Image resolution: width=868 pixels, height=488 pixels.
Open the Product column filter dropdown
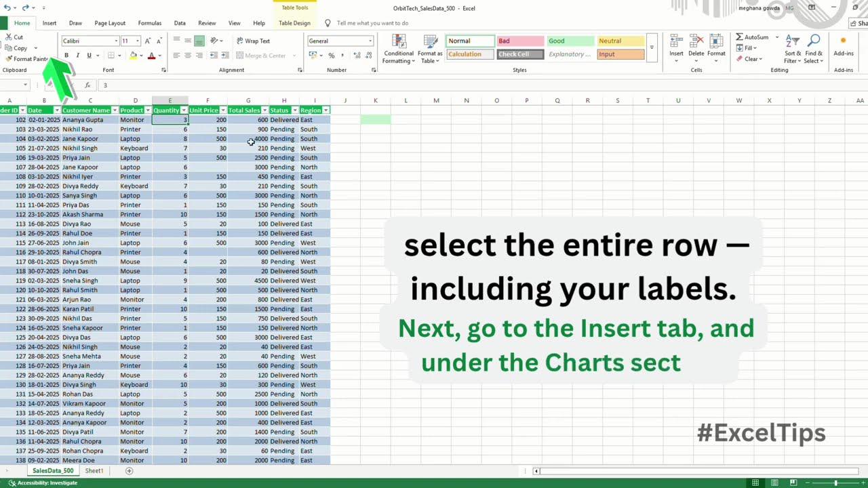148,110
